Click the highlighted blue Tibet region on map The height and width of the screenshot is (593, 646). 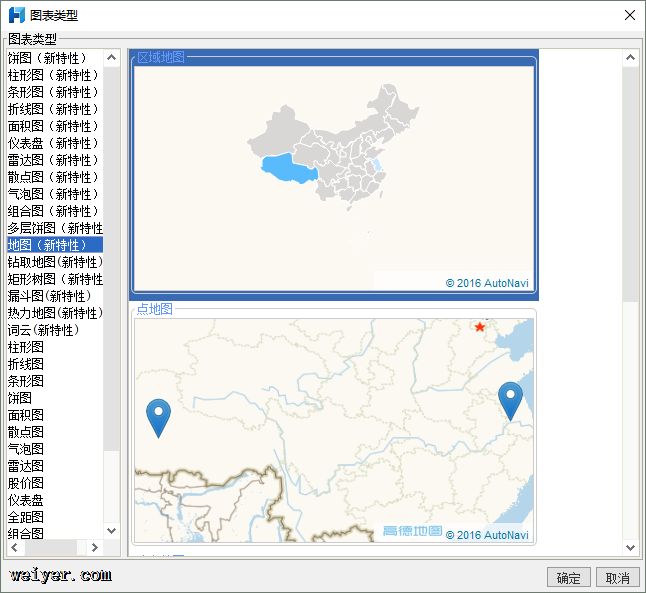(287, 167)
